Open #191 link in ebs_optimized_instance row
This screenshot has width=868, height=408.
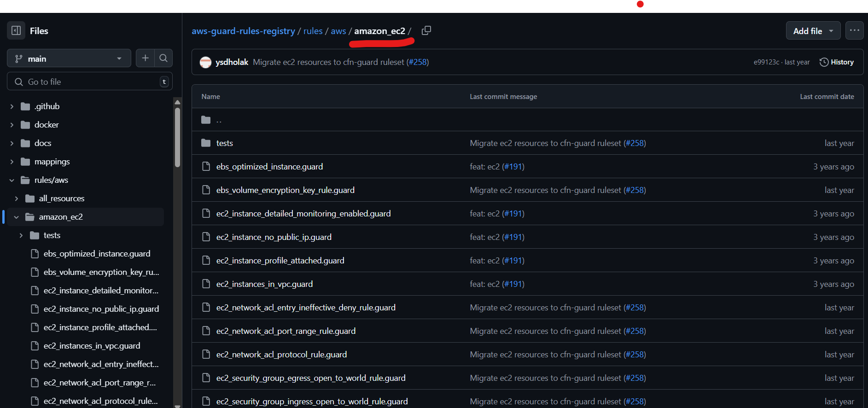click(x=513, y=167)
